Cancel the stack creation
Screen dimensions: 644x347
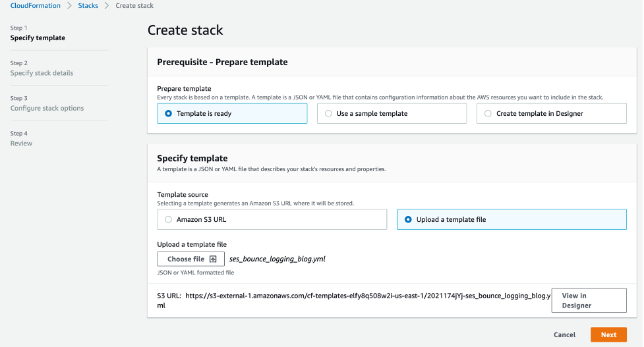pos(564,334)
